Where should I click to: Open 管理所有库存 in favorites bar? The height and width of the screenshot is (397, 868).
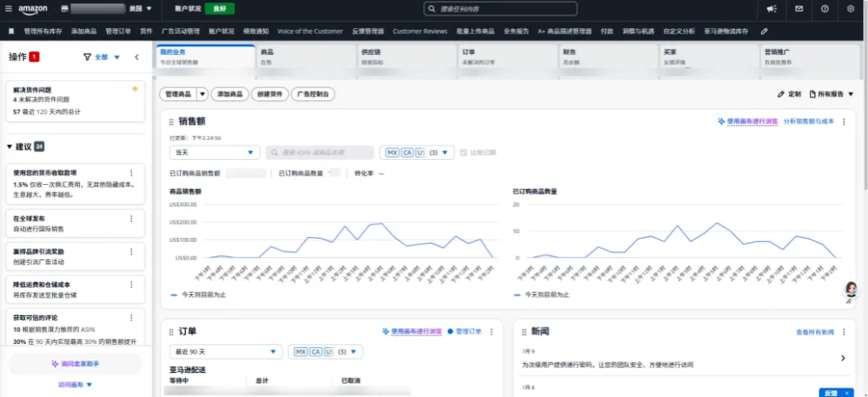42,31
